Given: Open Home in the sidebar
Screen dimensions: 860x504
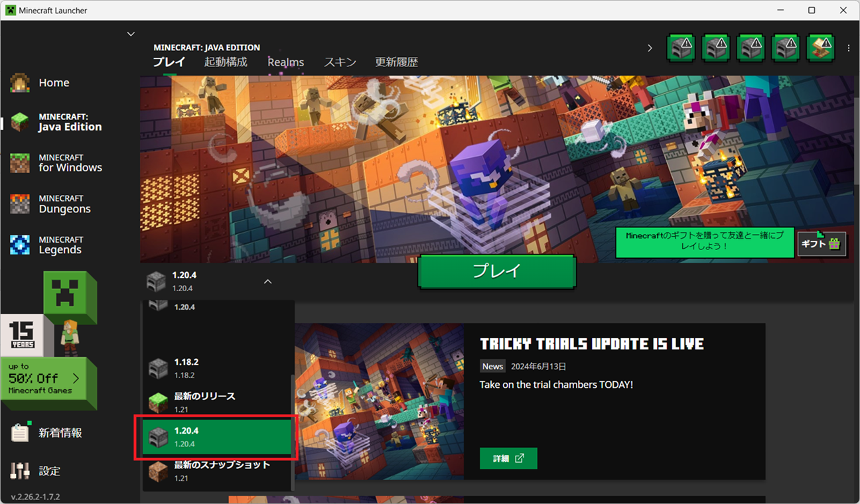Looking at the screenshot, I should pos(53,83).
